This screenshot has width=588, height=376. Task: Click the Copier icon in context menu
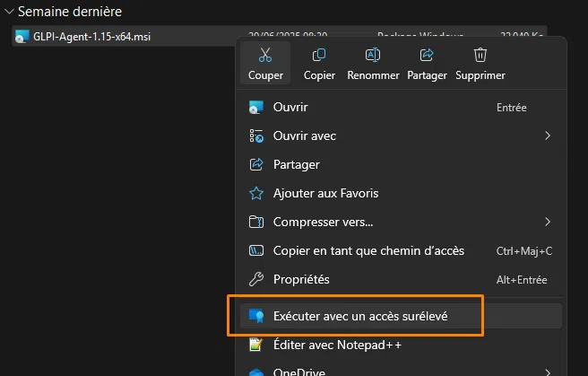tap(319, 55)
